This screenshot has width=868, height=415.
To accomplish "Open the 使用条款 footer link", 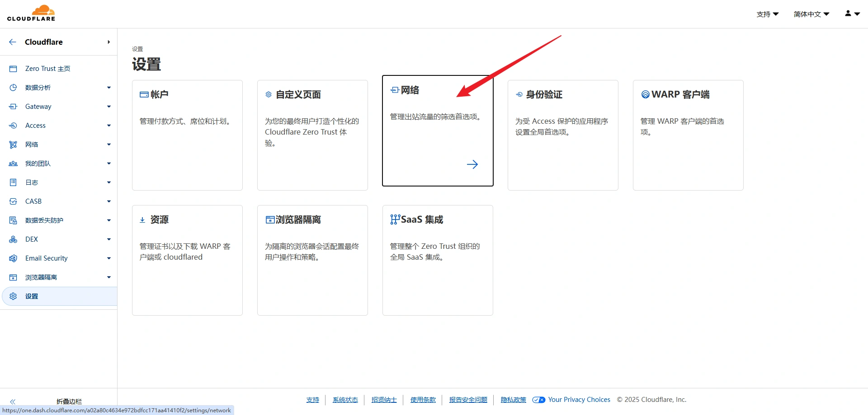I will pos(423,400).
